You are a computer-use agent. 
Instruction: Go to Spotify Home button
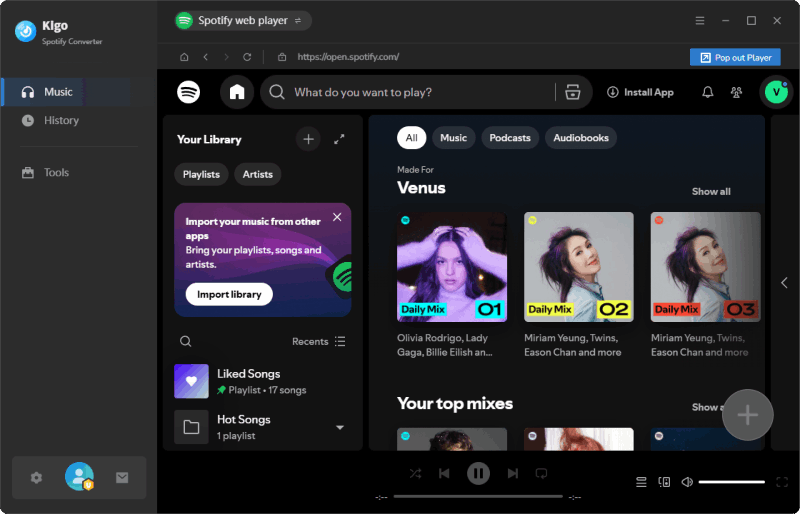click(237, 92)
